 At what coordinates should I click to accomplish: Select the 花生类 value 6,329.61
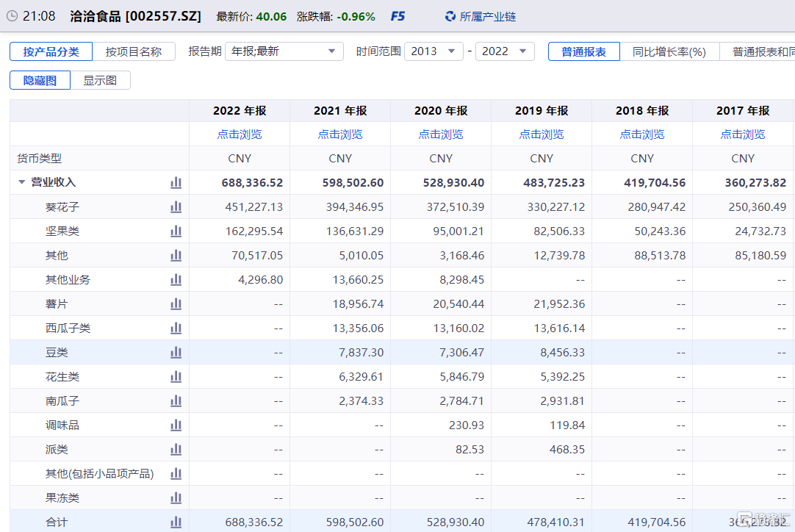point(361,376)
